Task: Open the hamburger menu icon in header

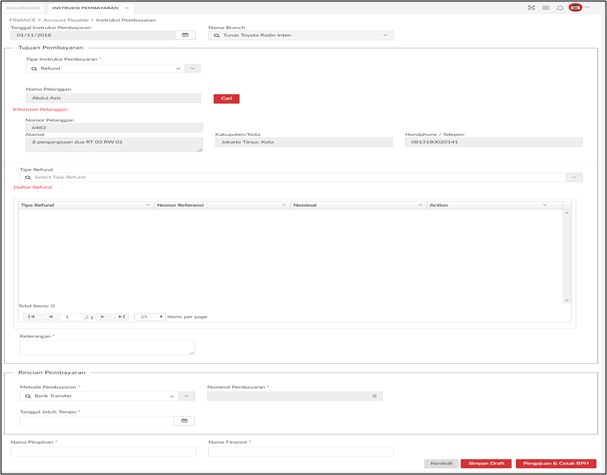Action: (x=546, y=8)
